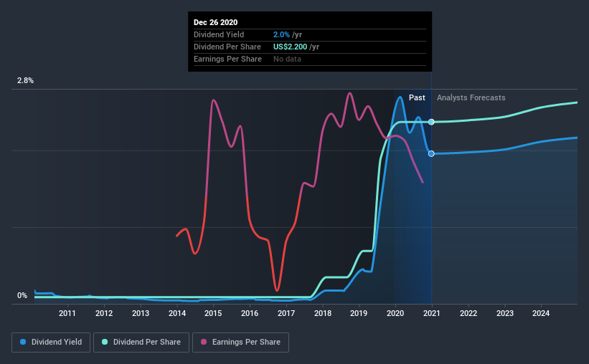This screenshot has height=364, width=589.
Task: Click the 'Dividend Per Share' row label in tooltip
Action: point(227,47)
